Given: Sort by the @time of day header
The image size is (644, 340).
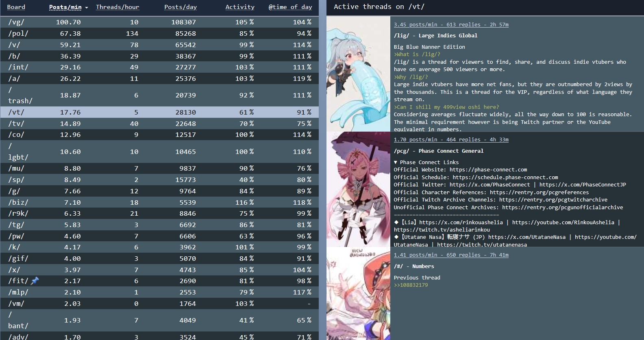Looking at the screenshot, I should (x=290, y=7).
